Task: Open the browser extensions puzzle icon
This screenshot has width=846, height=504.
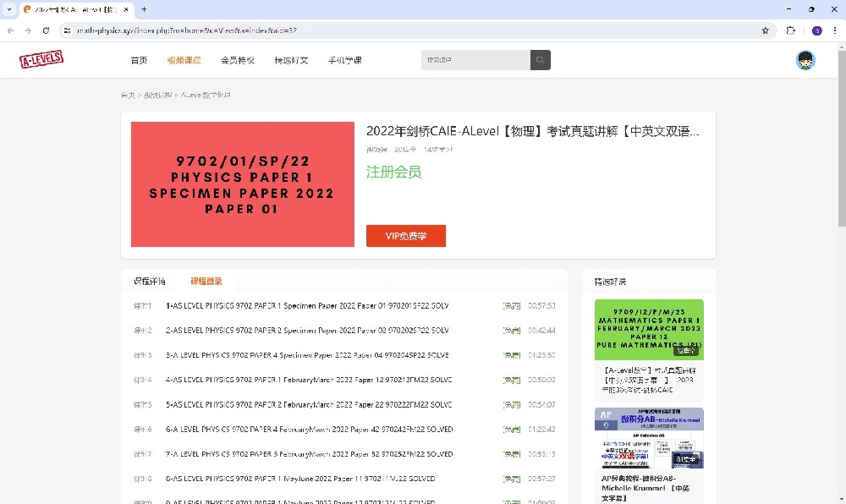Action: [791, 30]
